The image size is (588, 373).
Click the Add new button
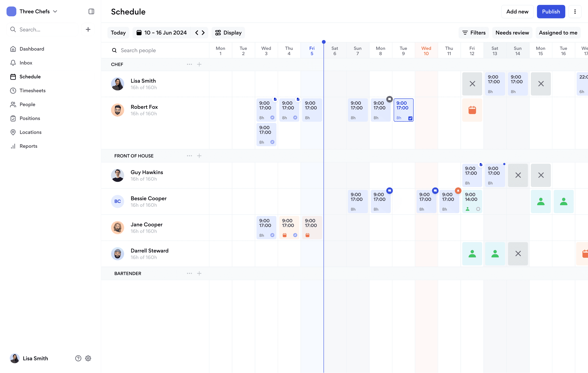[x=517, y=12]
